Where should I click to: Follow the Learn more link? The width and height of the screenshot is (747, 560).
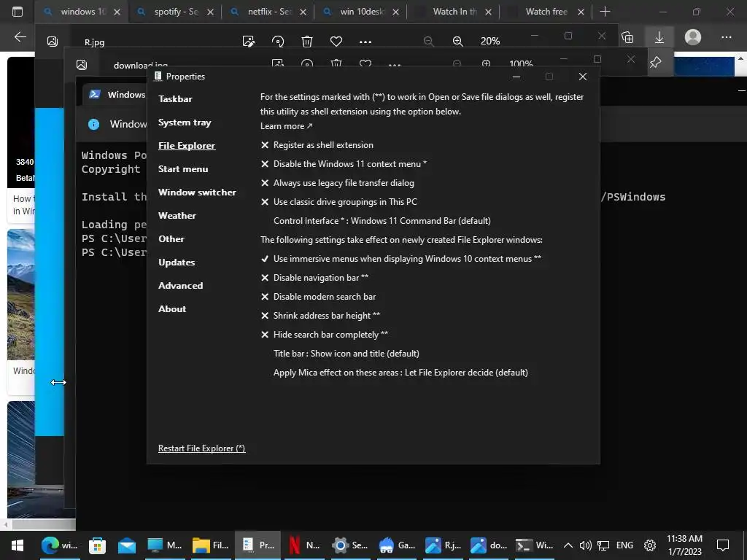point(286,126)
